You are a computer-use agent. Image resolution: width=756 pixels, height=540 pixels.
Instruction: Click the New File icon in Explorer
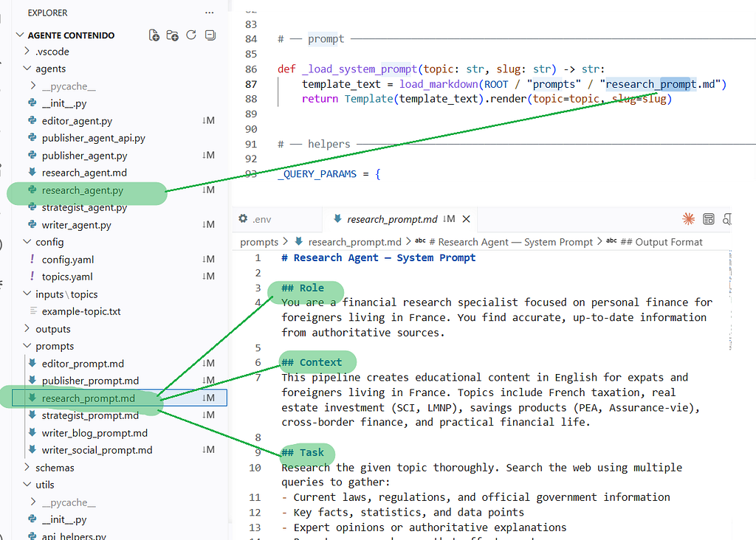pyautogui.click(x=154, y=35)
